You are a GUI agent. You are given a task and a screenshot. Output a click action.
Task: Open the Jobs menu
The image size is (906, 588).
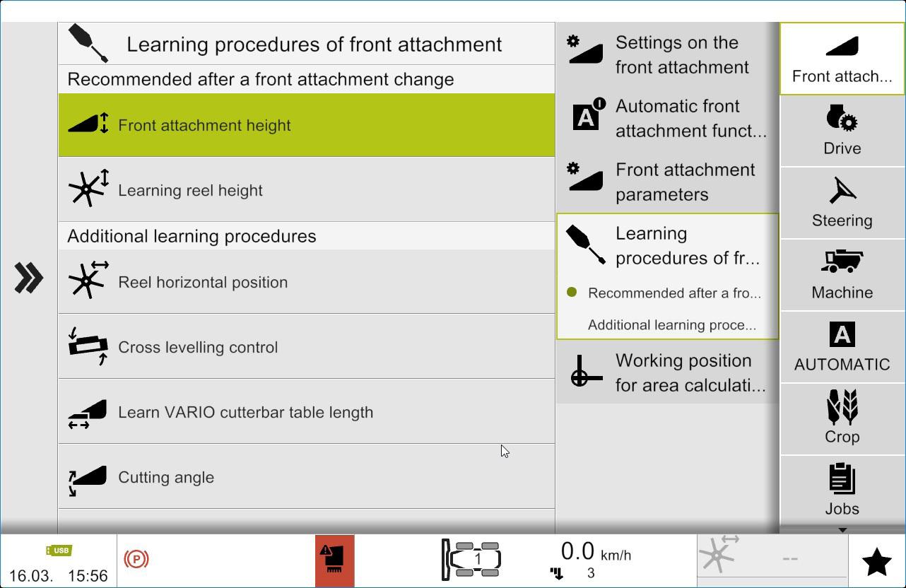pyautogui.click(x=842, y=491)
